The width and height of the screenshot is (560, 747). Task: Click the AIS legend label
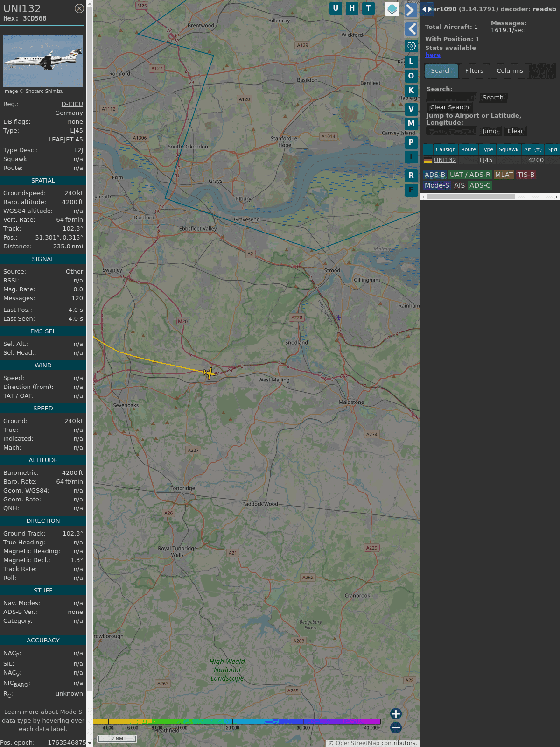click(459, 185)
